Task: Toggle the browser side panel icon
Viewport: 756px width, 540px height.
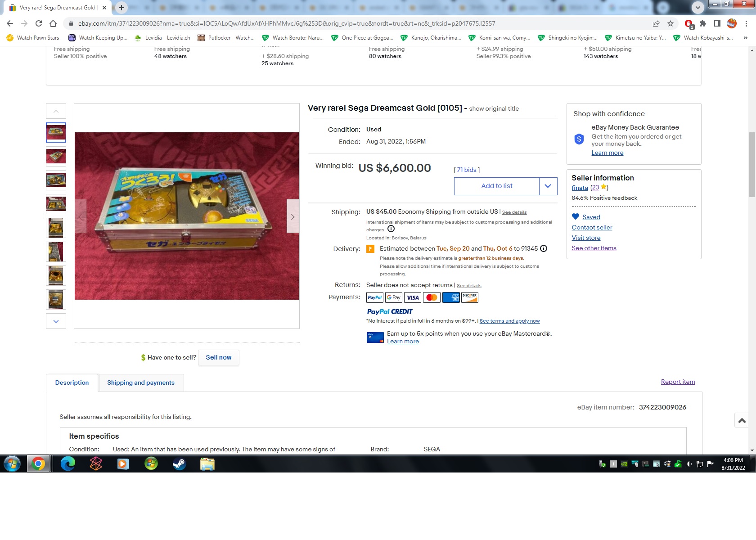Action: [x=717, y=23]
